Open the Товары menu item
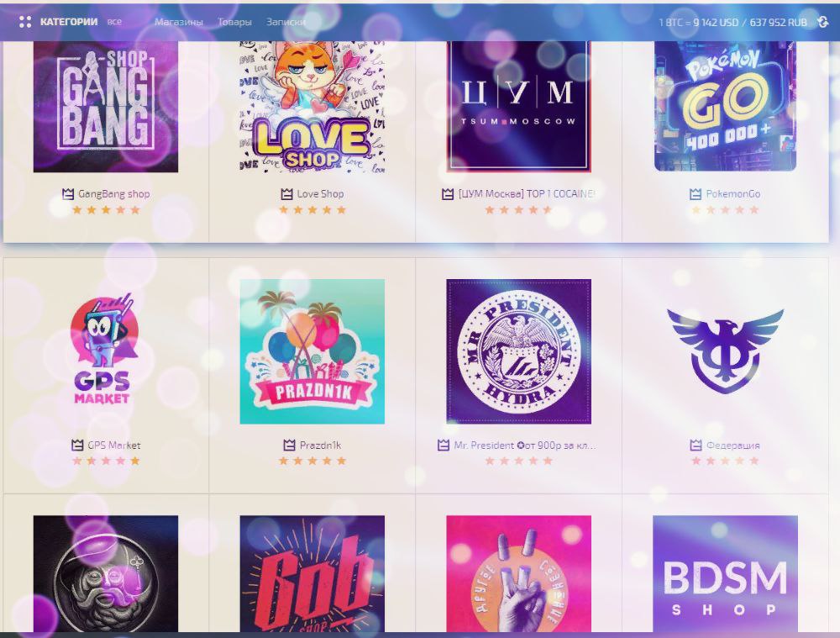The image size is (840, 638). click(x=234, y=22)
